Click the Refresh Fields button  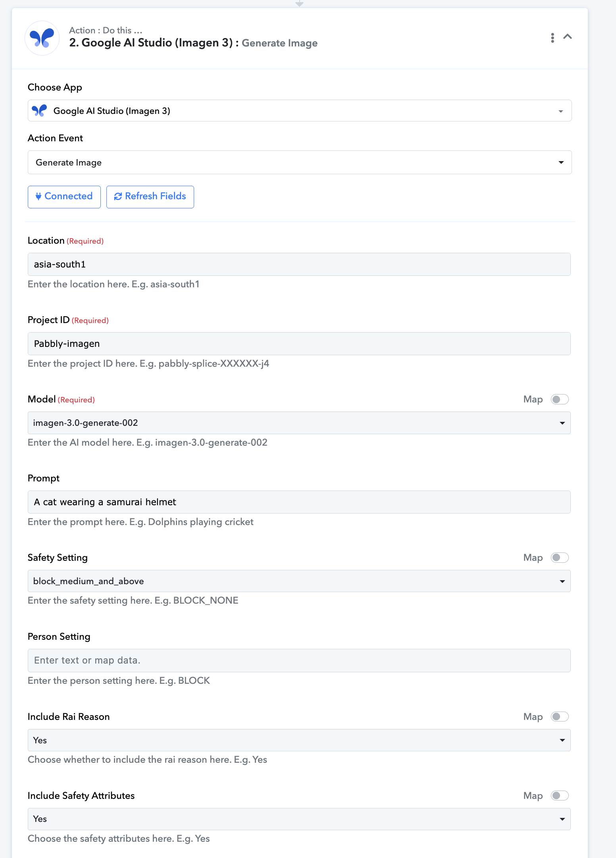150,197
